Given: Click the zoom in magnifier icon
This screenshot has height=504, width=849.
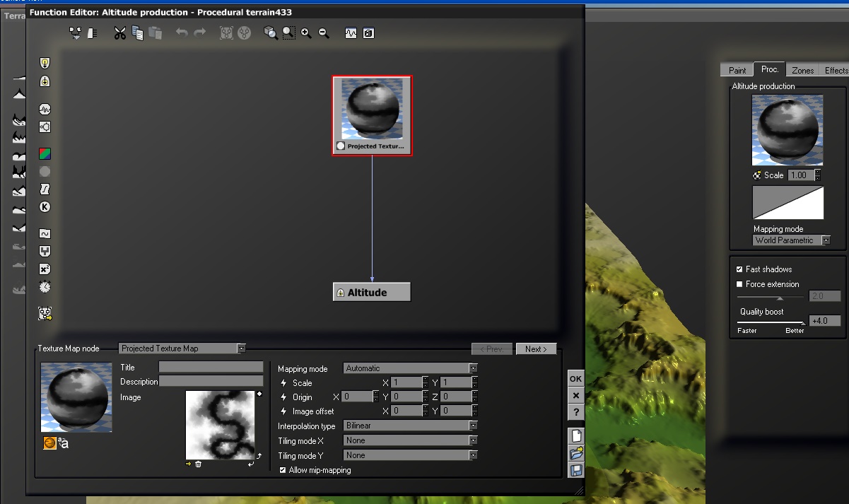Looking at the screenshot, I should click(306, 33).
